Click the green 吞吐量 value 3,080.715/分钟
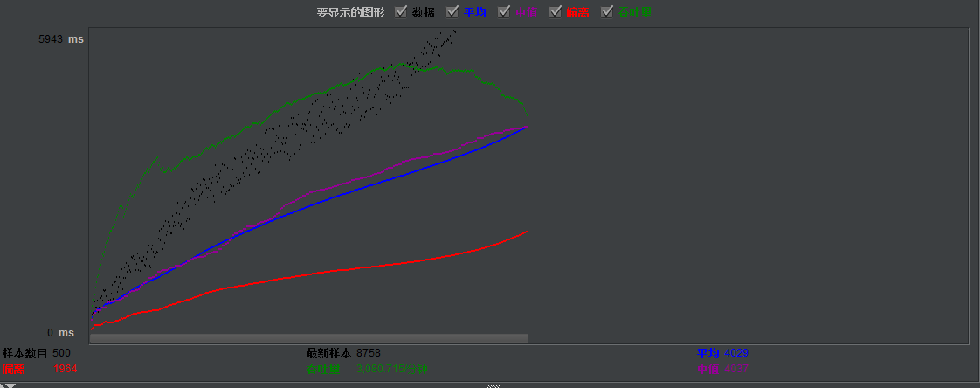The height and width of the screenshot is (388, 980). [x=391, y=370]
